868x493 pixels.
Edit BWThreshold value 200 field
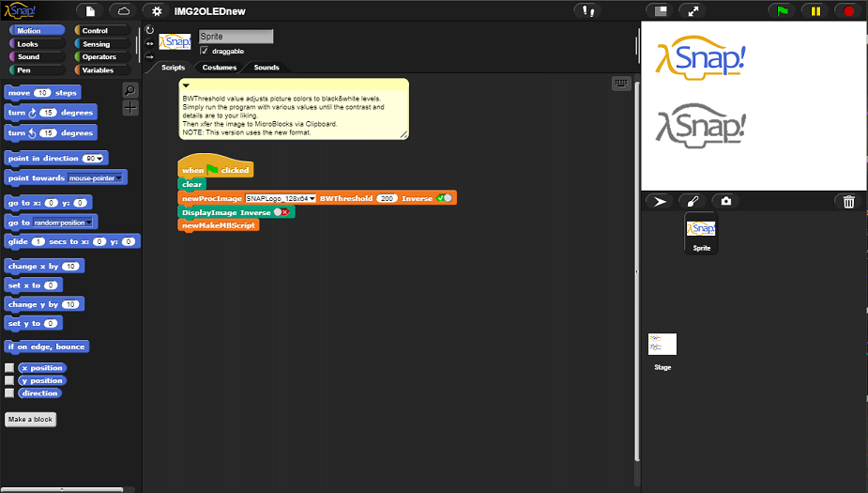pyautogui.click(x=387, y=198)
